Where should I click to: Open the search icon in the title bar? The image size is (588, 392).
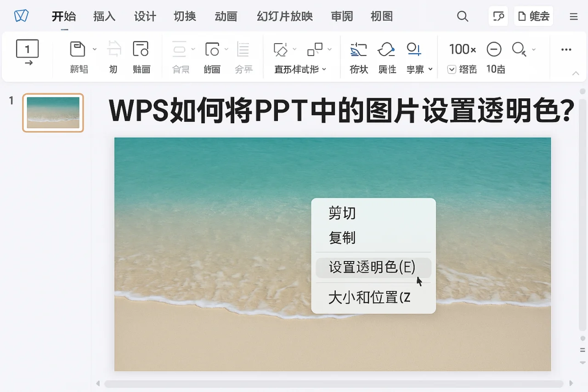pyautogui.click(x=463, y=16)
